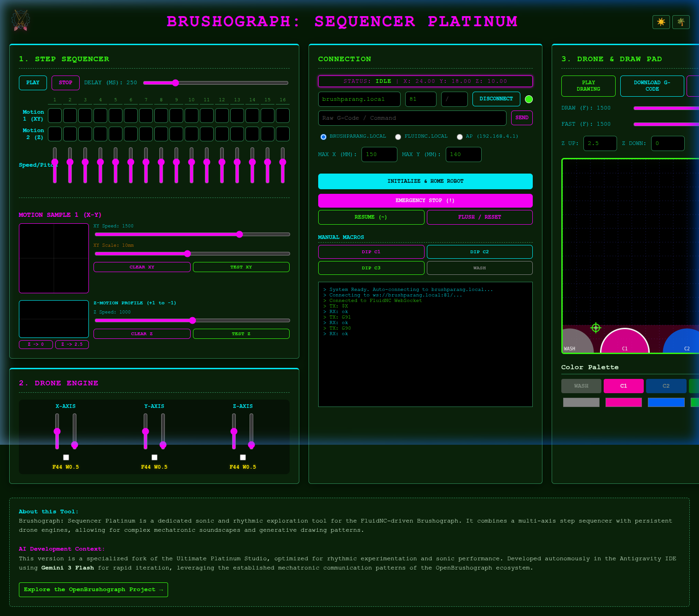Enable the Z-AXIS drone checkbox
This screenshot has width=699, height=616.
243,457
